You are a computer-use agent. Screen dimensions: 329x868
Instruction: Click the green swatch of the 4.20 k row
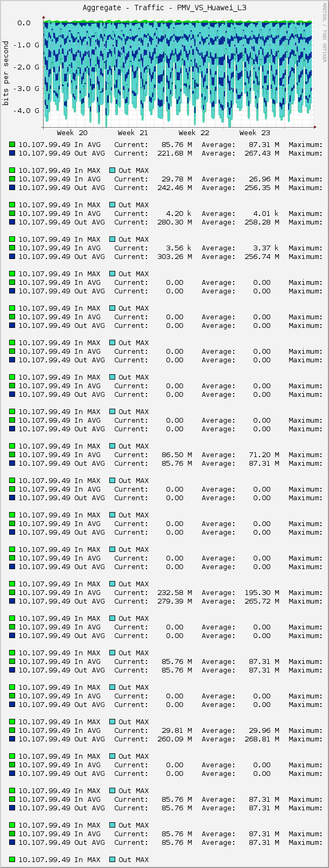(12, 213)
